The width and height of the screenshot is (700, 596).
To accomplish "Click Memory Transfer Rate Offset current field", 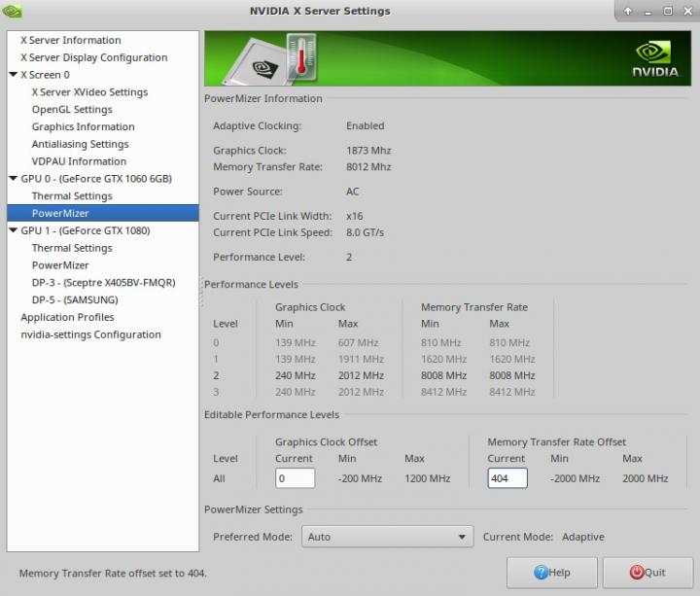I will coord(507,478).
